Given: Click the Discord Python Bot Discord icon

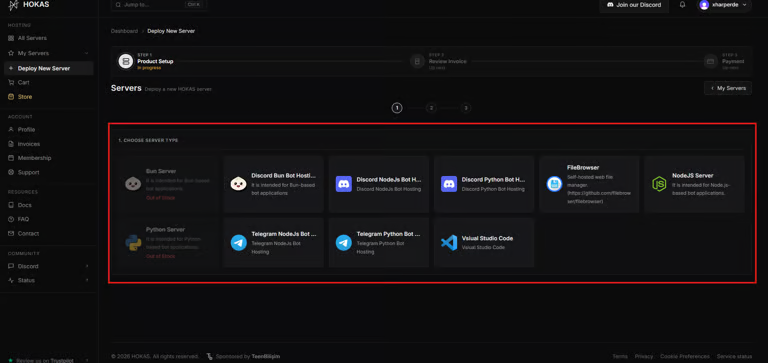Looking at the screenshot, I should 449,184.
